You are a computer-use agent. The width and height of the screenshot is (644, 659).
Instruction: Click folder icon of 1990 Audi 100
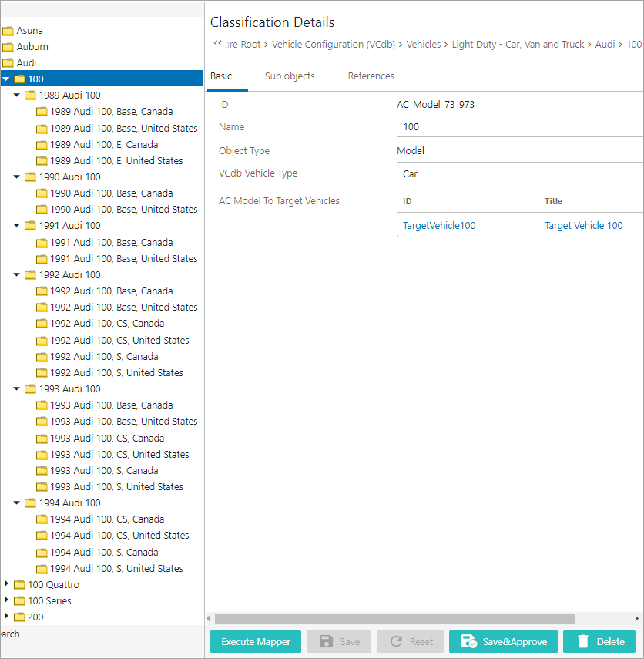[x=30, y=177]
